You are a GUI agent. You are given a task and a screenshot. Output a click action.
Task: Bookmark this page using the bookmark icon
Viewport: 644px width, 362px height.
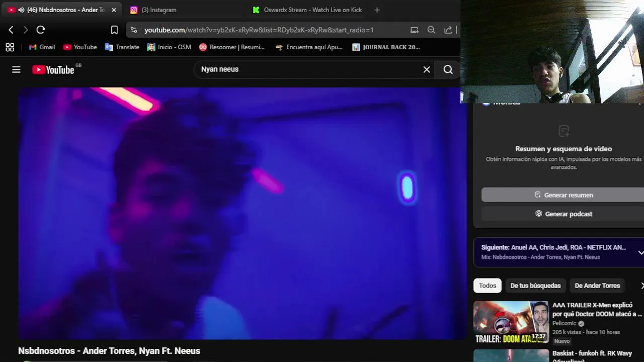pos(114,30)
